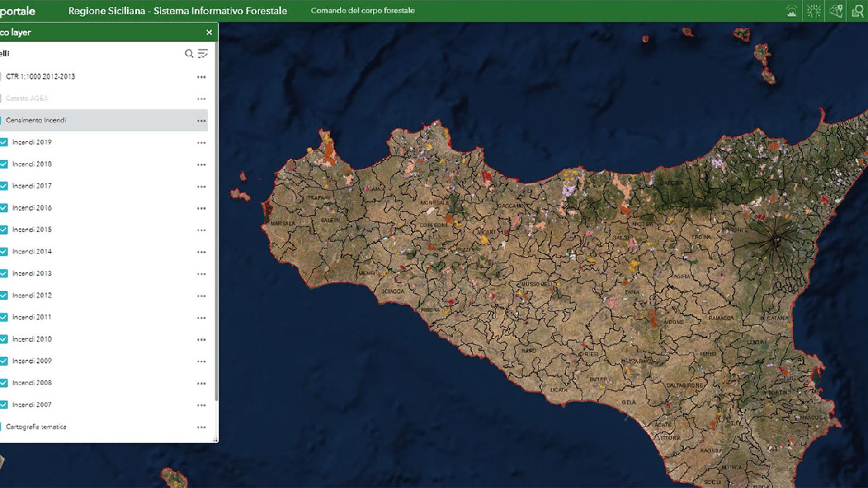Uncheck the Incendi 2013 layer
Image resolution: width=868 pixels, height=488 pixels.
tap(4, 274)
